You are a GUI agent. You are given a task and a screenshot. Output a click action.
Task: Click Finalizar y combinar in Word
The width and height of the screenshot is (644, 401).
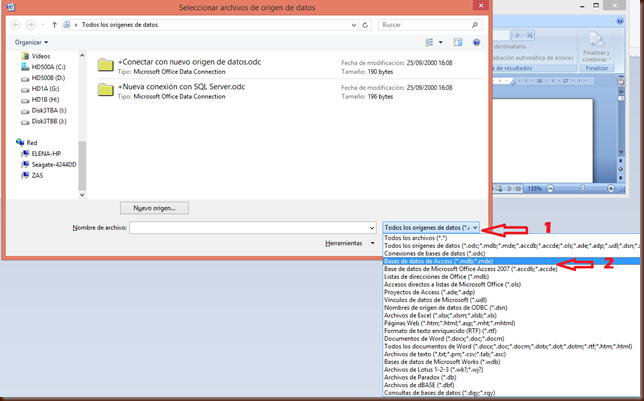click(596, 48)
